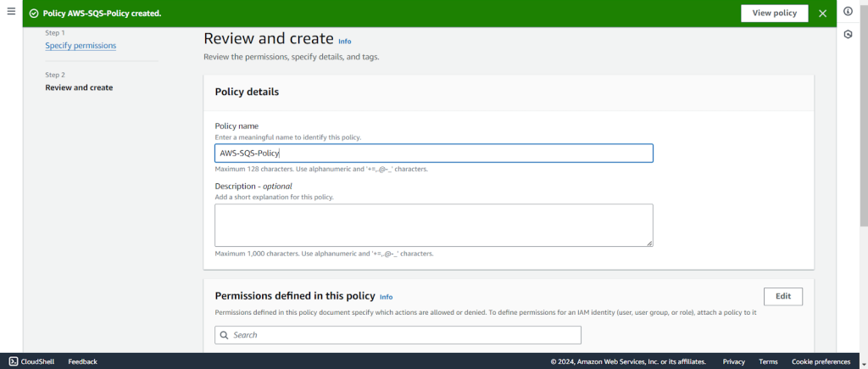Image resolution: width=868 pixels, height=369 pixels.
Task: Open Info link beside Review and create
Action: coord(345,42)
